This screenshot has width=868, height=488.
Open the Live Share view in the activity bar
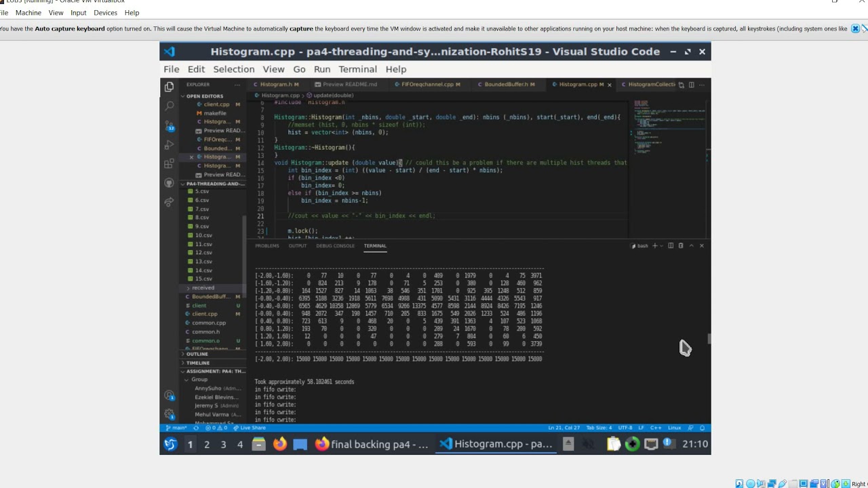click(170, 202)
